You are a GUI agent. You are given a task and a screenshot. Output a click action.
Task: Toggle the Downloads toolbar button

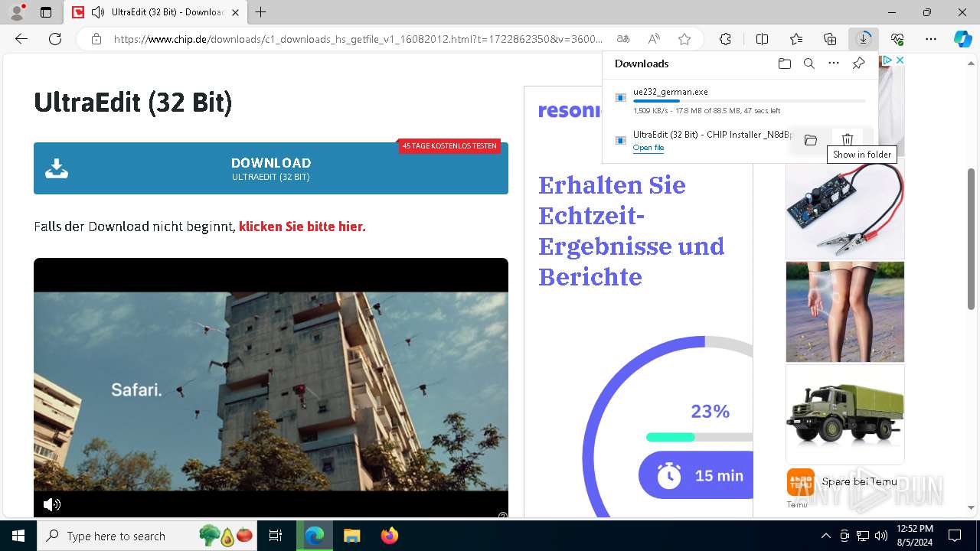coord(864,39)
